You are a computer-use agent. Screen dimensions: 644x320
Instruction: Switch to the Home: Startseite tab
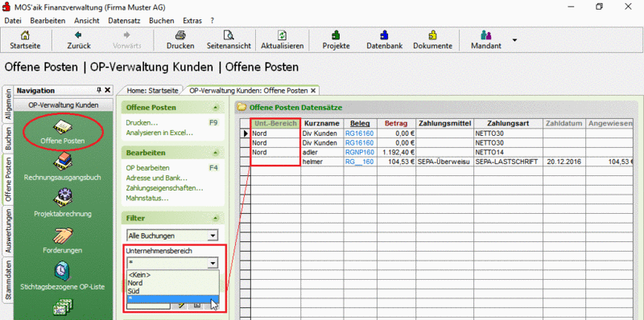pos(152,90)
